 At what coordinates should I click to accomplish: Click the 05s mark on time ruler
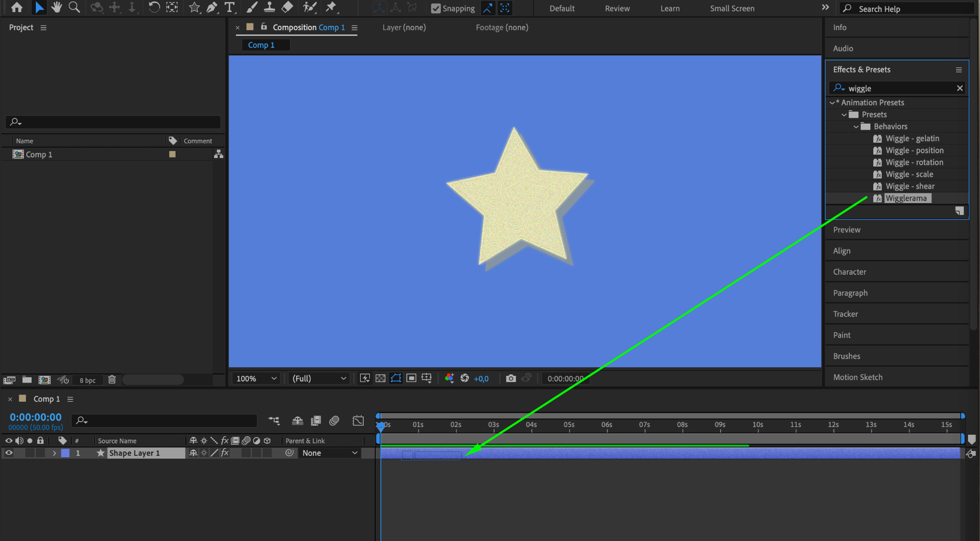coord(569,425)
